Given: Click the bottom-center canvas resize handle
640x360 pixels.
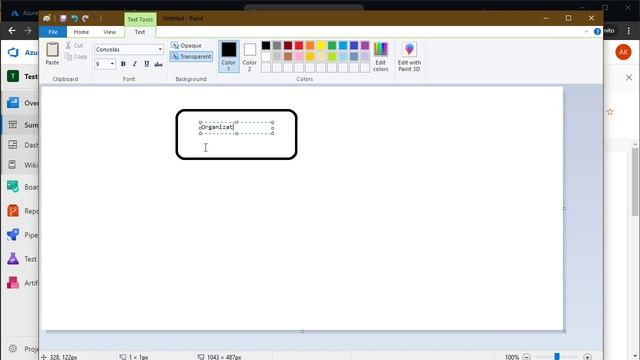Looking at the screenshot, I should tap(302, 331).
